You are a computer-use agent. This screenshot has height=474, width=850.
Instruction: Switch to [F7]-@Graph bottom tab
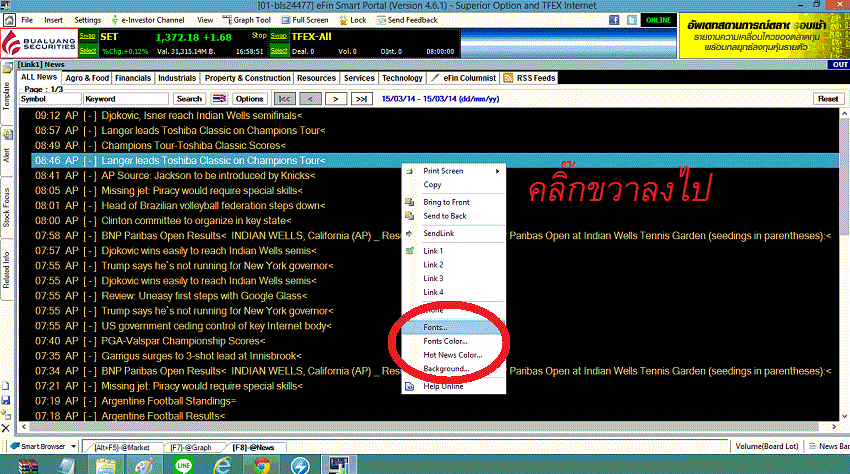[x=191, y=447]
